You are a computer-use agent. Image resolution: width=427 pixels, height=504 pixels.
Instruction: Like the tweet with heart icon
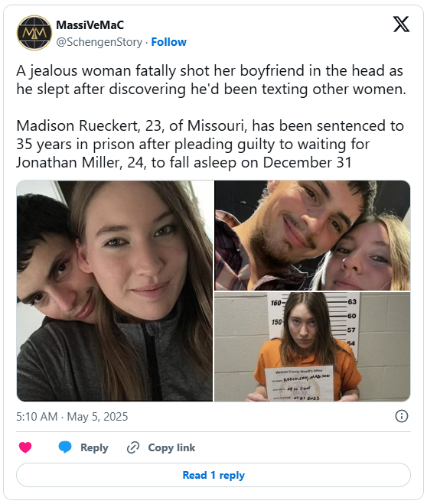(25, 447)
